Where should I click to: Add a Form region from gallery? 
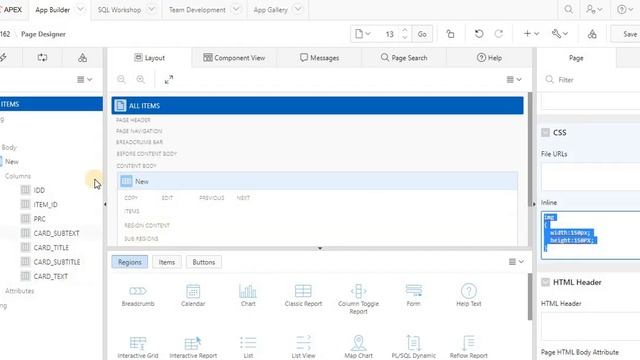(x=413, y=296)
